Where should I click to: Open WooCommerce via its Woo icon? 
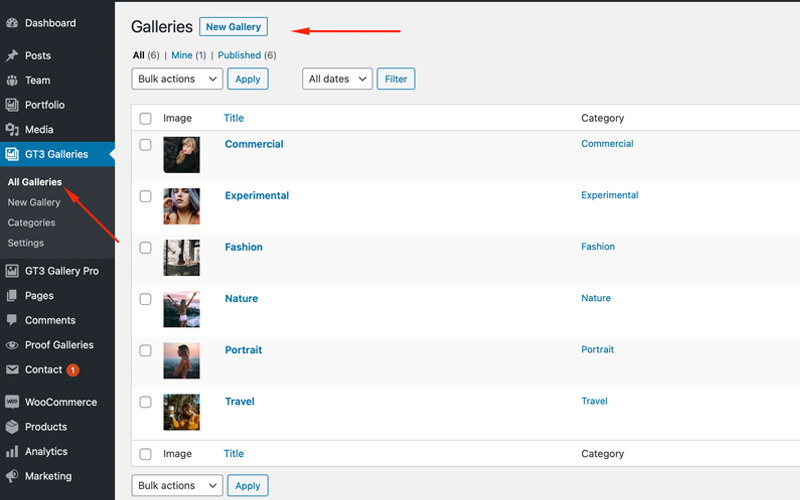click(12, 402)
